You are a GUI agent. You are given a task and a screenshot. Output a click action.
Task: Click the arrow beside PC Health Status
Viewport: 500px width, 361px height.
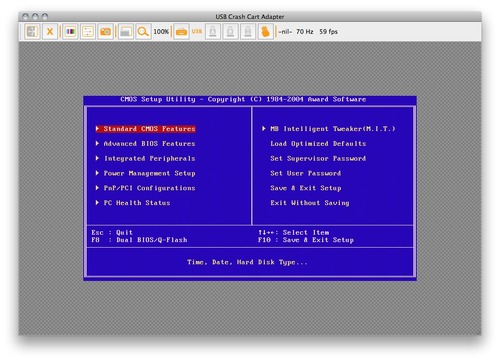tap(97, 202)
